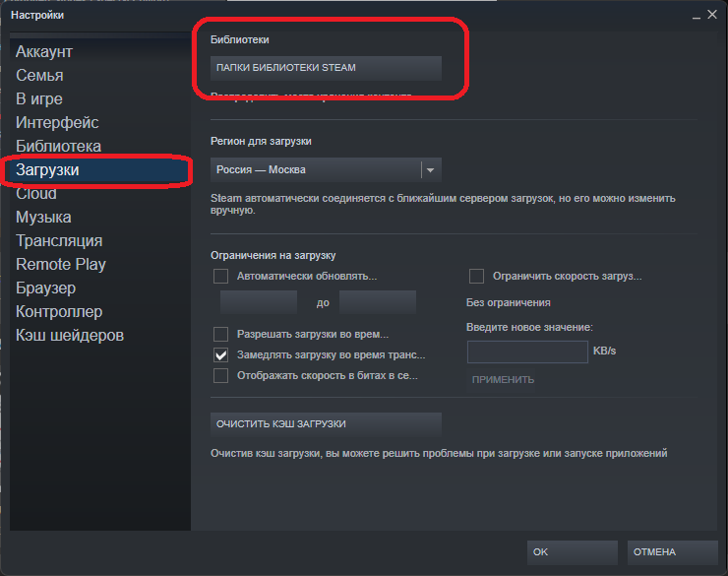
Task: Click the ПАПКИ БИБЛИОТЕКИ STEAM button
Action: [x=326, y=68]
